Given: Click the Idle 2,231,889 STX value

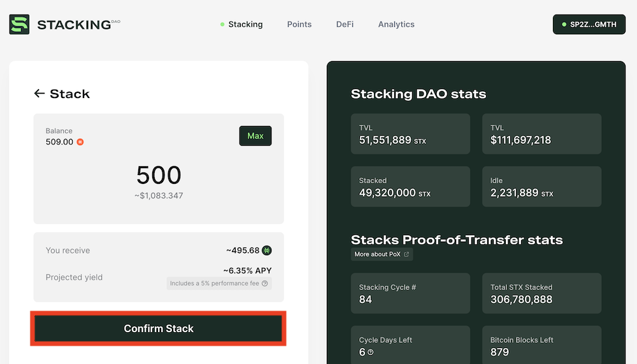Looking at the screenshot, I should click(522, 193).
